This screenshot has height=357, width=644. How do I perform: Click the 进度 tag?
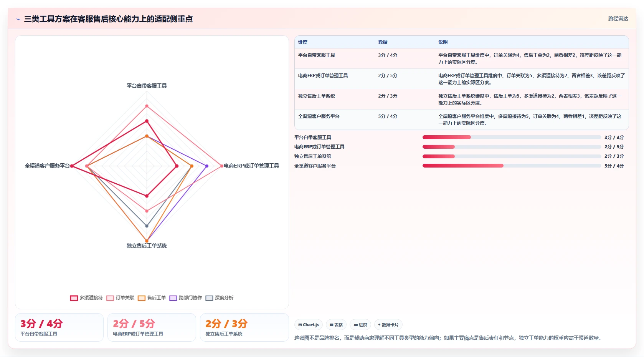pyautogui.click(x=360, y=325)
